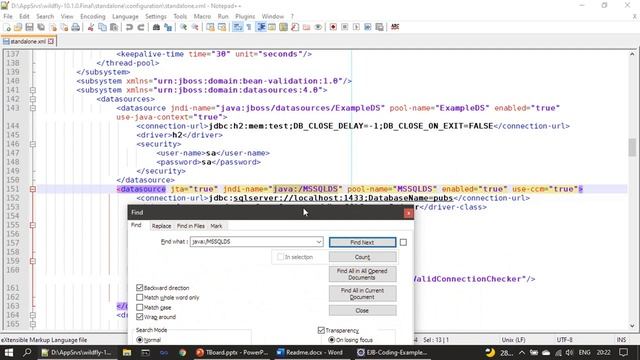Start macro recording with red record icon

pyautogui.click(x=333, y=27)
